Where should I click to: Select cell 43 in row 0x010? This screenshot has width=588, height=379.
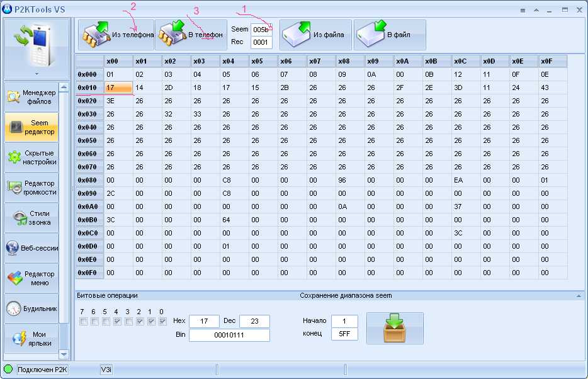point(553,88)
